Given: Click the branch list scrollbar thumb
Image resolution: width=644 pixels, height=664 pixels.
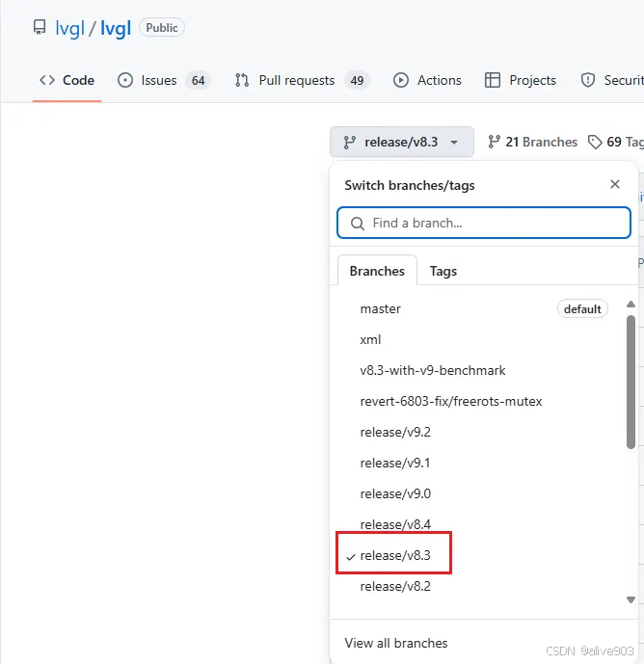Looking at the screenshot, I should (x=631, y=382).
